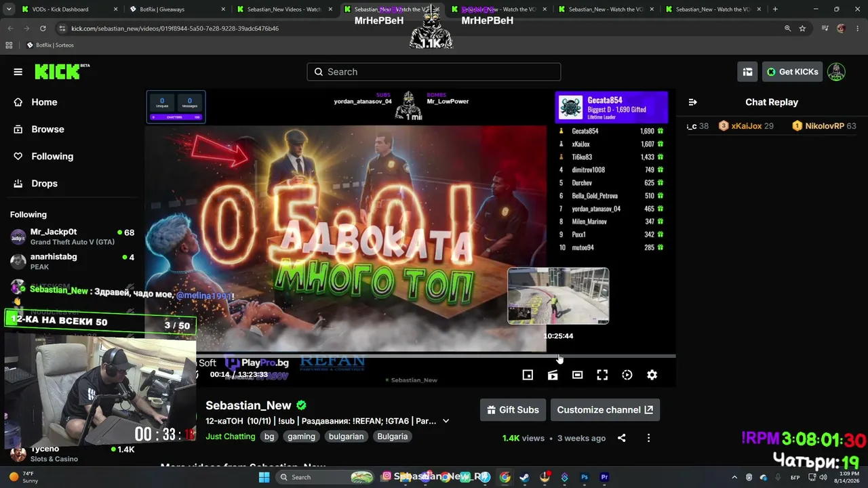
Task: Reload the browser page
Action: click(43, 28)
